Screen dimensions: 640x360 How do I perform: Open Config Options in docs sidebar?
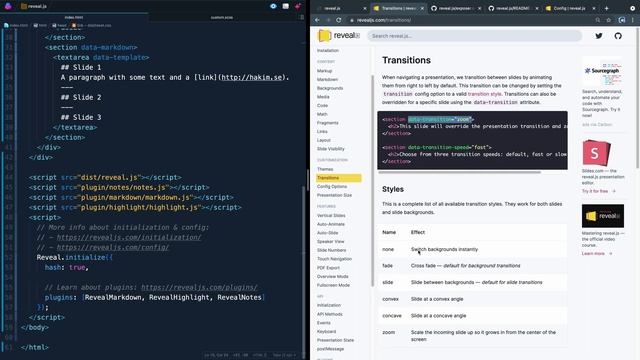coord(332,187)
